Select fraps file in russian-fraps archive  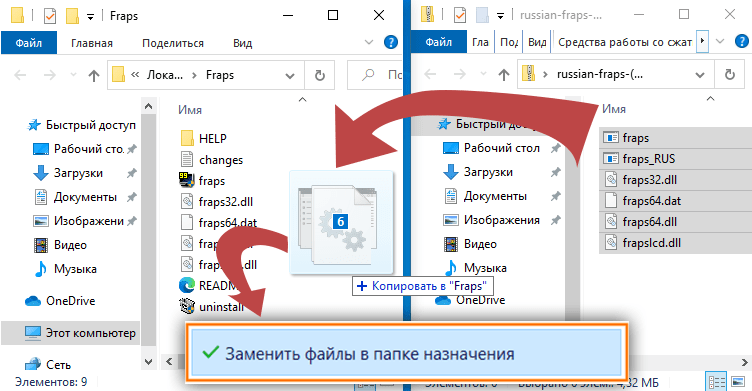pos(676,138)
